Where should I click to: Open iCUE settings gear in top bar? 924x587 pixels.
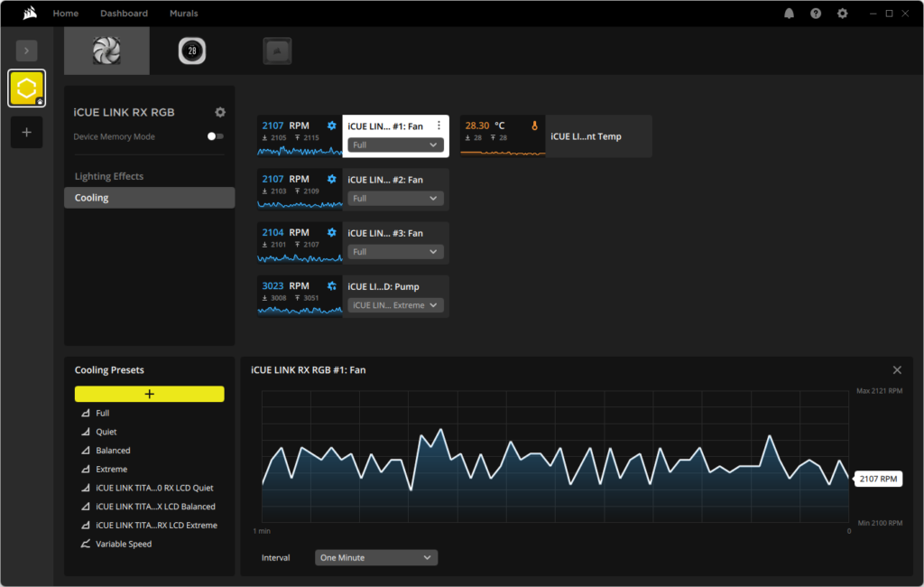(x=843, y=14)
